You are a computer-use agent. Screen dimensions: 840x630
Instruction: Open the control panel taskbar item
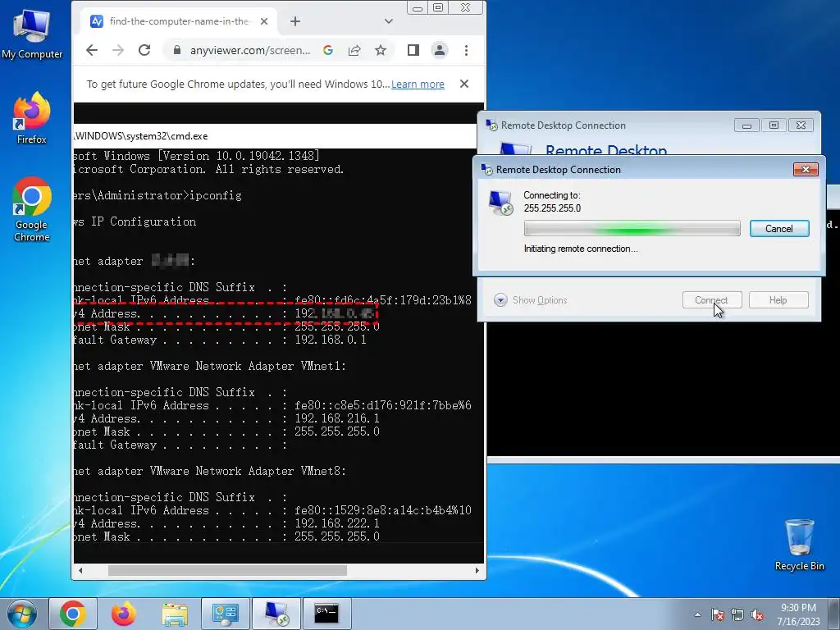[225, 614]
